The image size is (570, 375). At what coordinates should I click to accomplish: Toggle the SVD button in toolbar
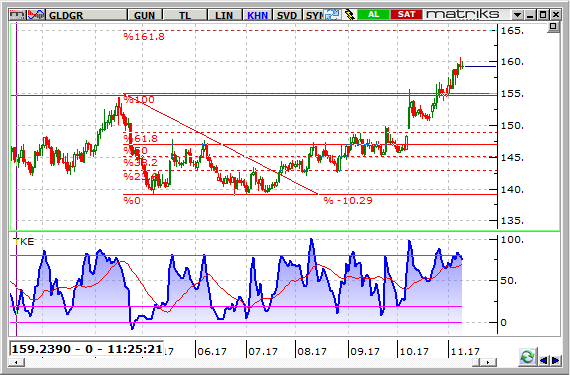287,15
